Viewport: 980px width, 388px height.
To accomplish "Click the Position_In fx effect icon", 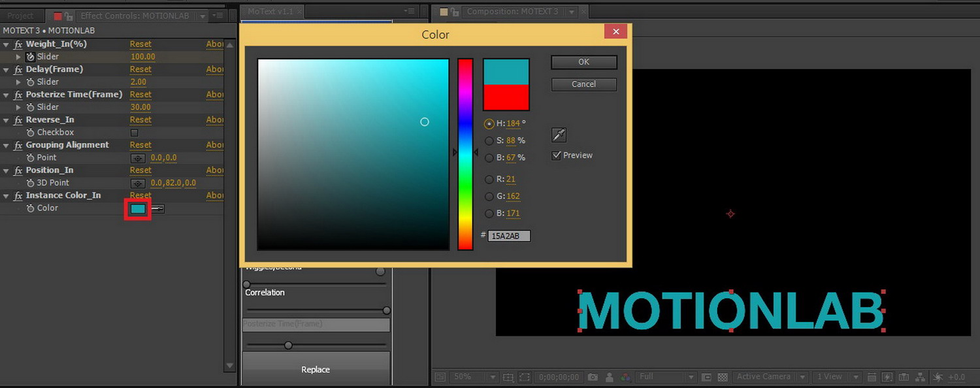I will [x=18, y=170].
